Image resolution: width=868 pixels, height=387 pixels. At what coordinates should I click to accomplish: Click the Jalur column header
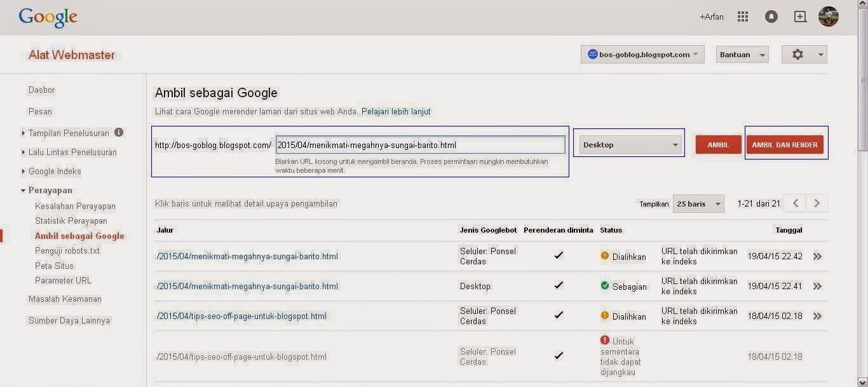coord(165,230)
